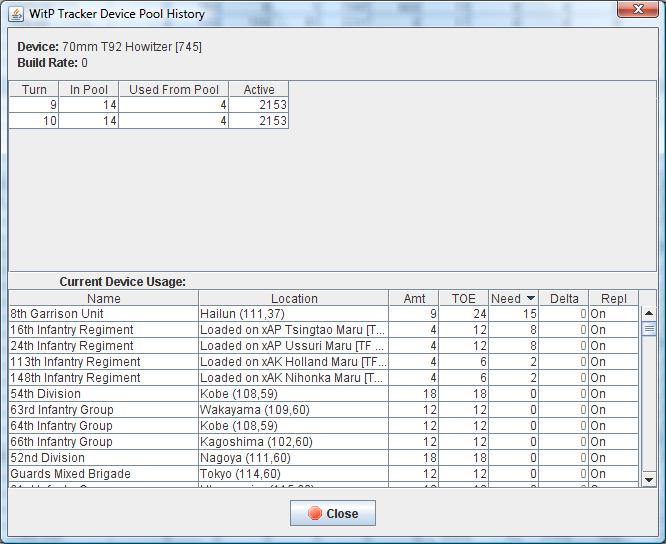Image resolution: width=666 pixels, height=544 pixels.
Task: Sort by the Need column header
Action: click(514, 299)
